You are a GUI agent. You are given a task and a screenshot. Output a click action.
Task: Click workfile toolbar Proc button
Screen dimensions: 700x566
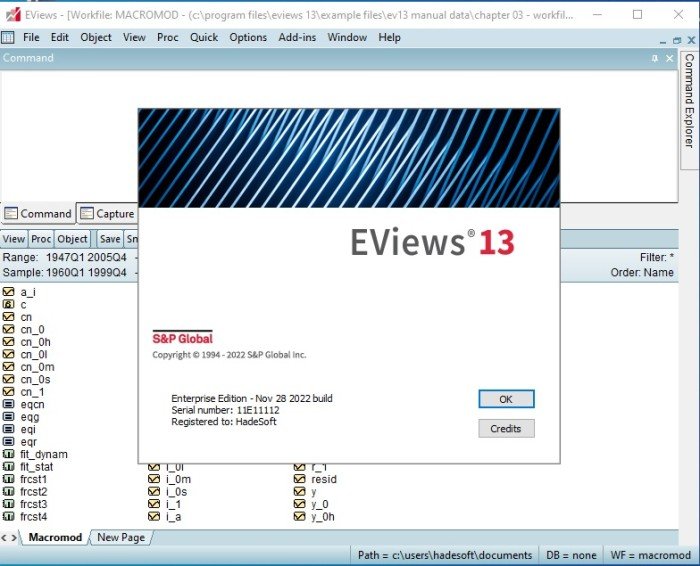[41, 239]
